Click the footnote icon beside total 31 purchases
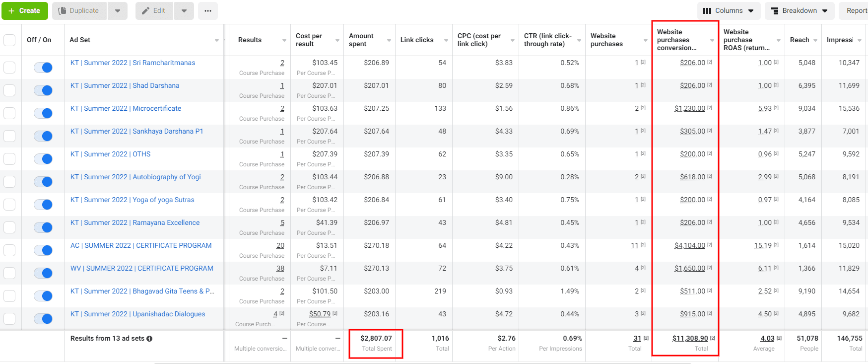The width and height of the screenshot is (868, 364). 646,338
